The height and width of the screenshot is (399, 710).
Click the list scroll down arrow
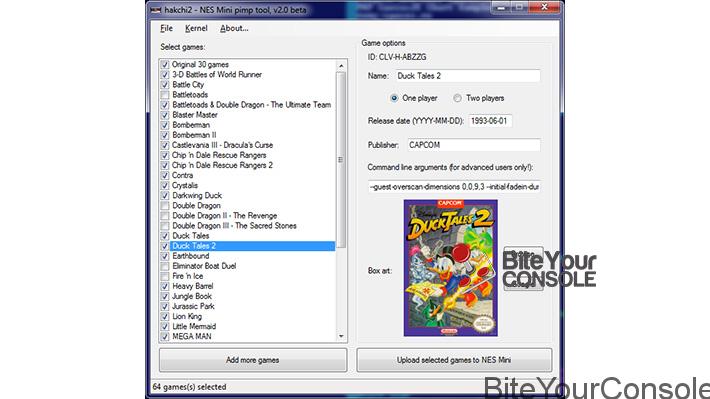coord(341,337)
